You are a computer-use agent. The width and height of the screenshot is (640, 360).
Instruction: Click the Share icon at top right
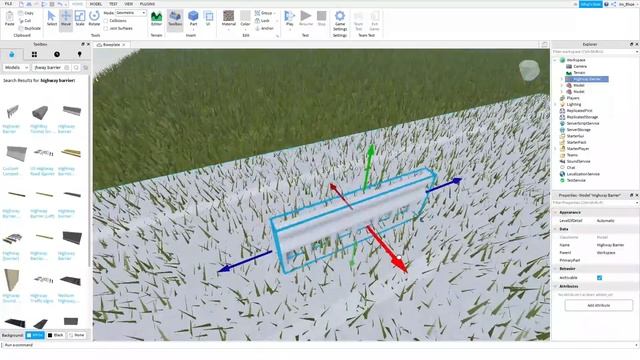click(x=613, y=4)
